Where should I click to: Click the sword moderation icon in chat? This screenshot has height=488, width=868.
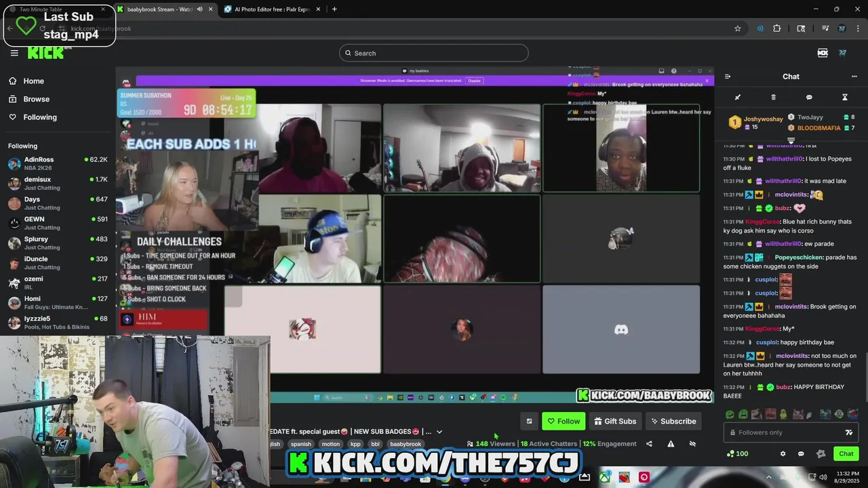coord(738,98)
